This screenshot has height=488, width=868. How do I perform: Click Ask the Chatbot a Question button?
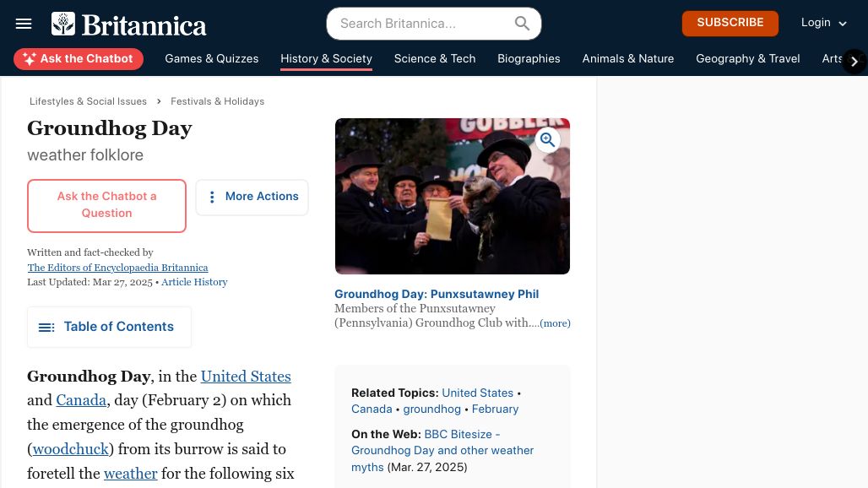107,205
